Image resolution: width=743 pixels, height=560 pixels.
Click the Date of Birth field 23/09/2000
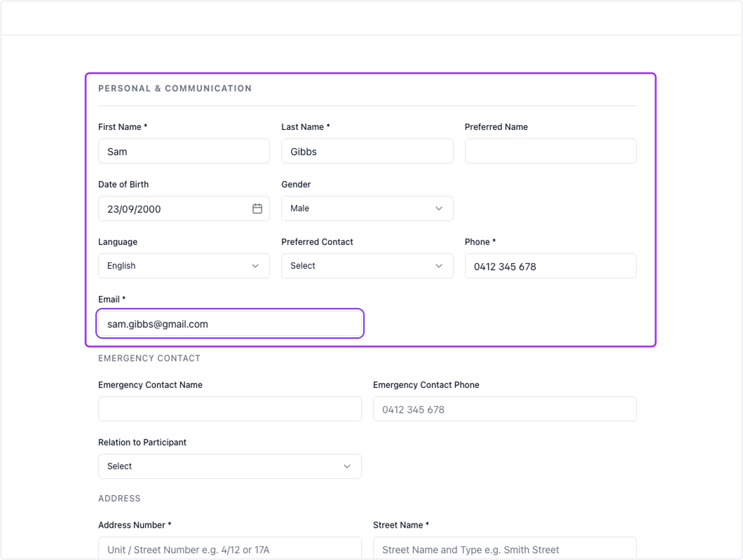point(184,209)
